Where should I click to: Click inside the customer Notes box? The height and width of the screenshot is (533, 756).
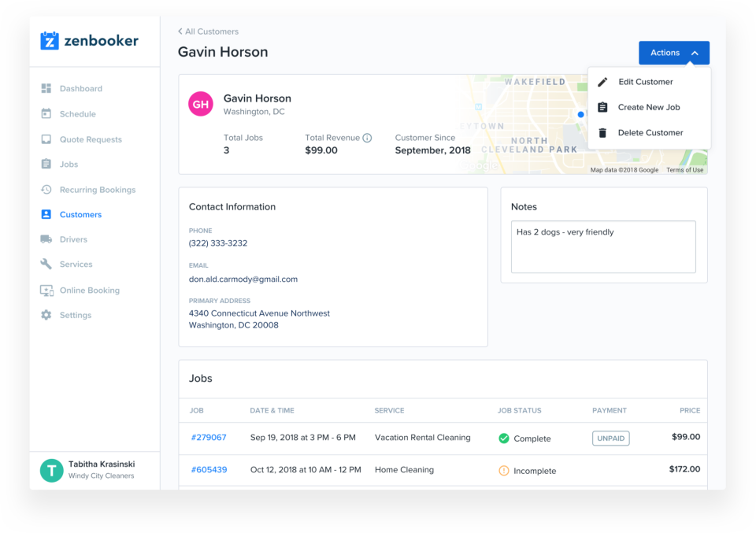[x=603, y=246]
